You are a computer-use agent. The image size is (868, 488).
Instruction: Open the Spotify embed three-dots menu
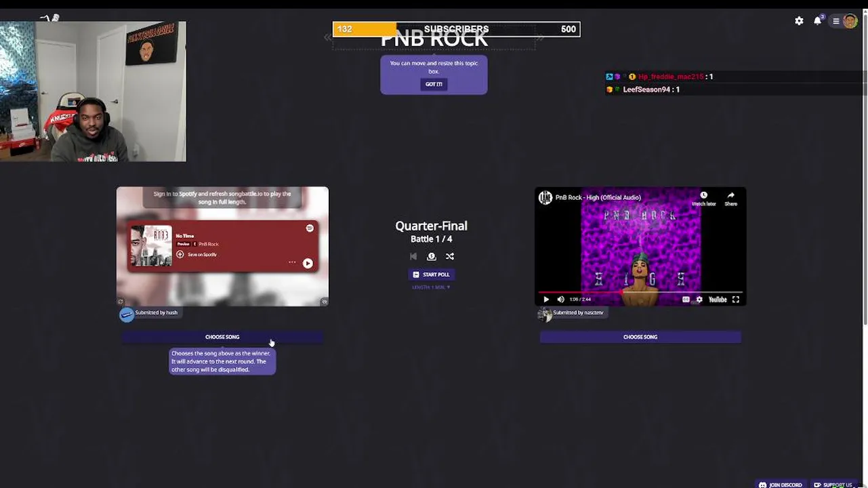292,262
